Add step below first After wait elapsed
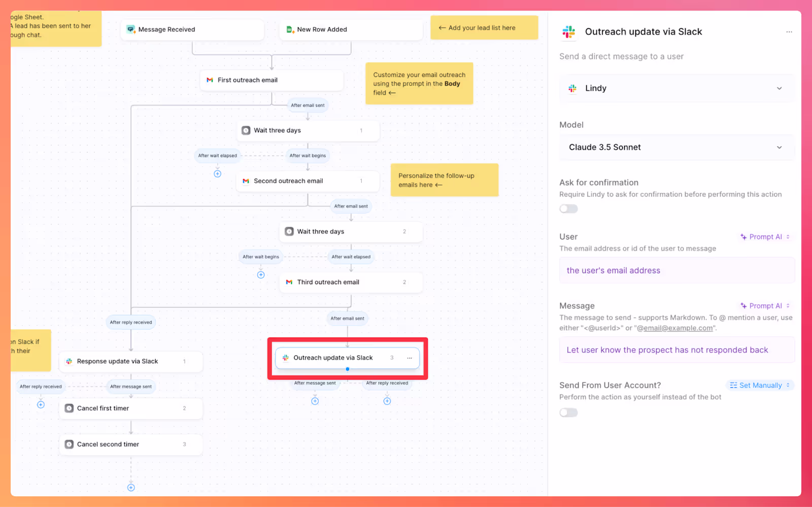The width and height of the screenshot is (812, 507). (218, 174)
